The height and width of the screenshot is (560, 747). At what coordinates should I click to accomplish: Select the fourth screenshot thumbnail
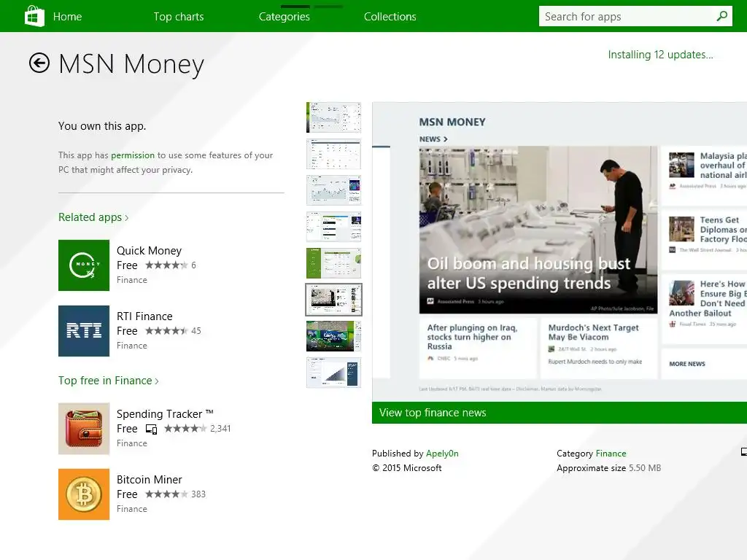(333, 227)
